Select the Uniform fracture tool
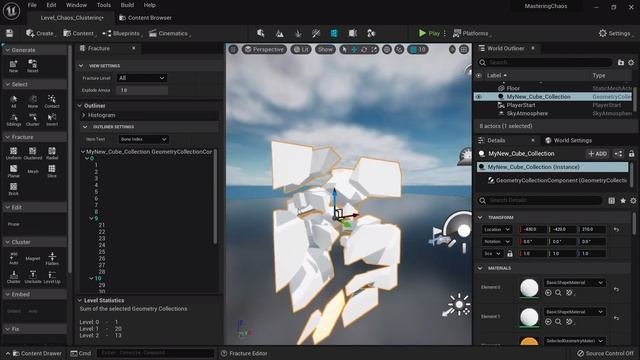Viewport: 640px width, 360px height. pyautogui.click(x=13, y=153)
